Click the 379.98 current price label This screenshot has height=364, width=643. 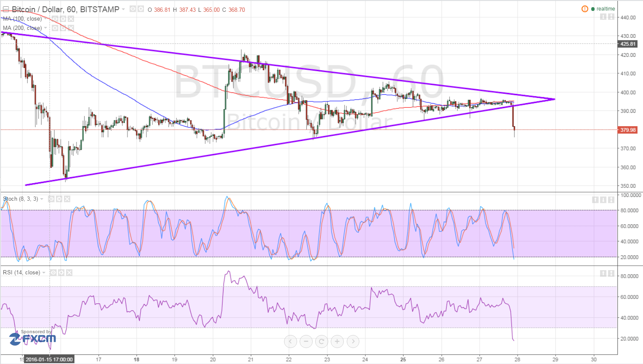pyautogui.click(x=628, y=130)
